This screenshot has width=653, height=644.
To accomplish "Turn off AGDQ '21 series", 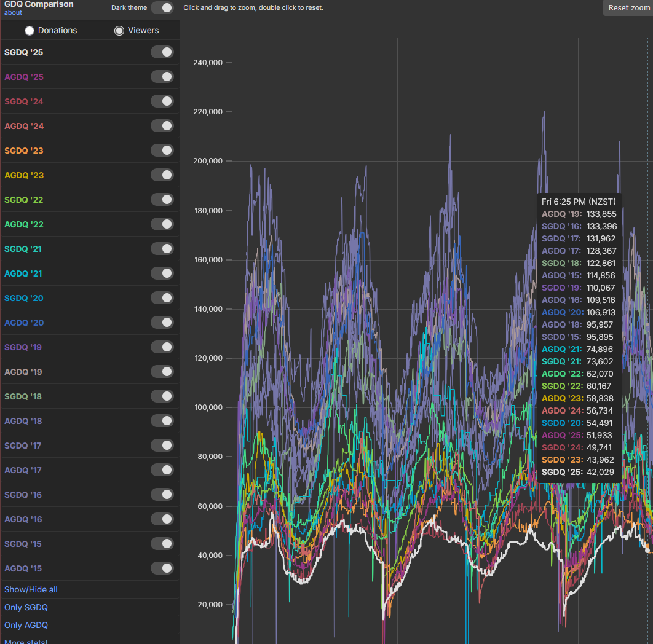I will (x=162, y=273).
